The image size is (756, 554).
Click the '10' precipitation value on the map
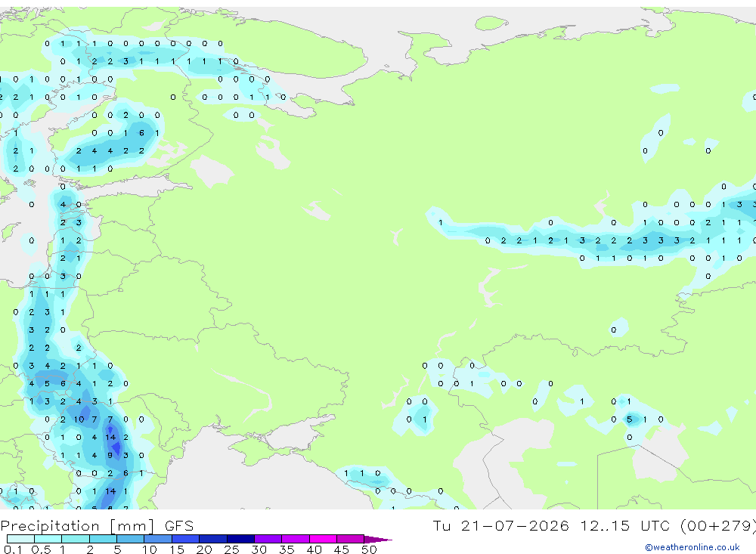pos(79,419)
